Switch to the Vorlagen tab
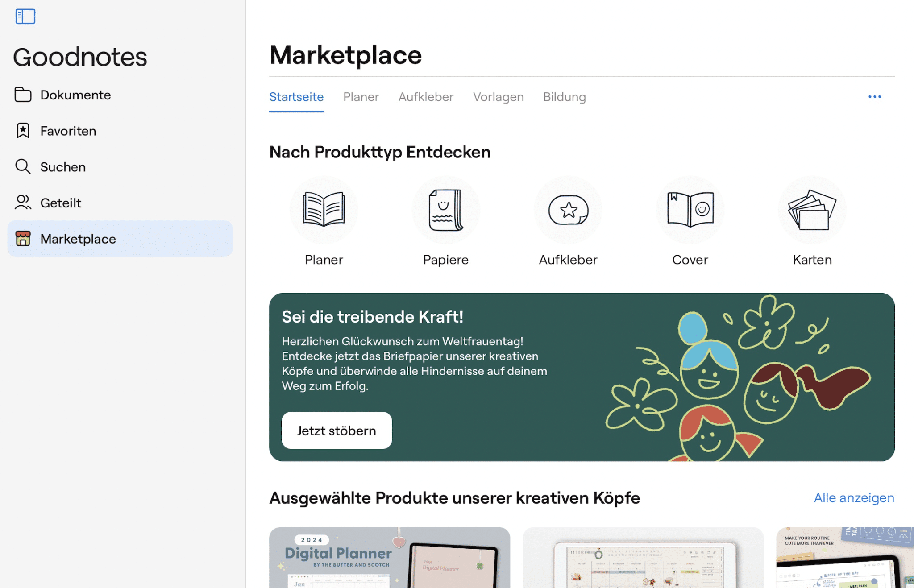This screenshot has height=588, width=914. pos(498,97)
